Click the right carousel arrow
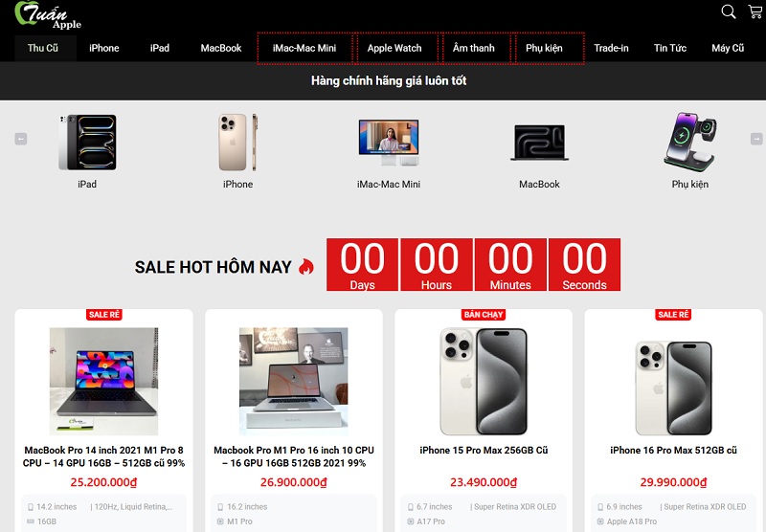 pos(756,139)
